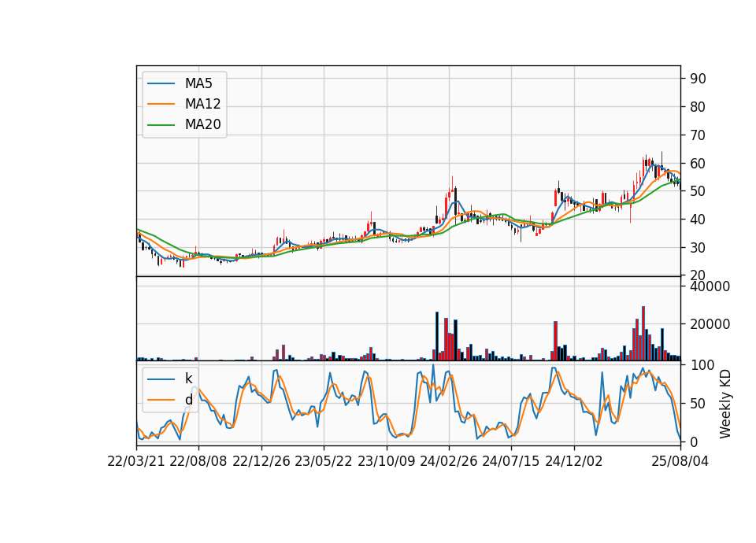Viewport: 756px width, 543px height.
Task: Click the price axis value 30
Action: (x=699, y=248)
